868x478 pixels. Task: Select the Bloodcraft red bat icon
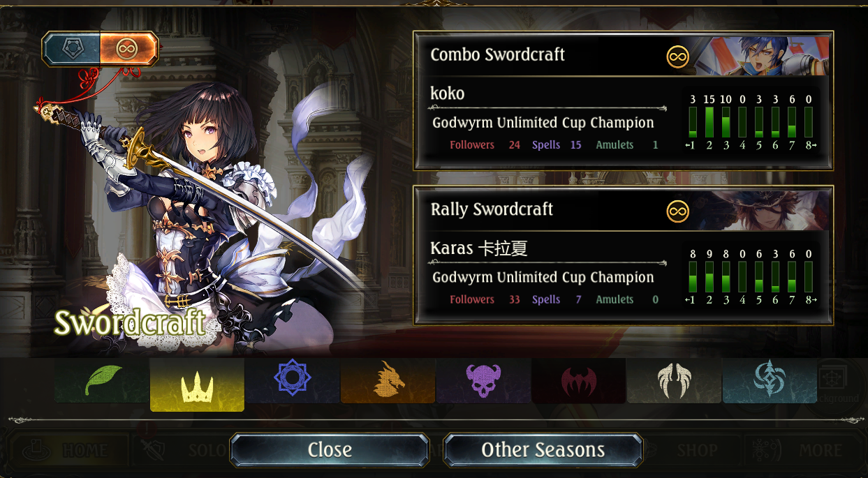578,381
